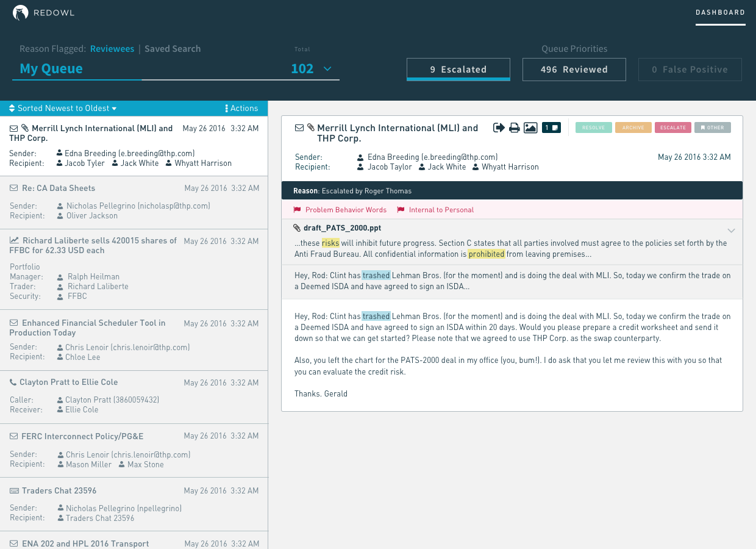This screenshot has width=756, height=549.
Task: Click the phone icon on Clayton Pratt call entry
Action: (12, 382)
